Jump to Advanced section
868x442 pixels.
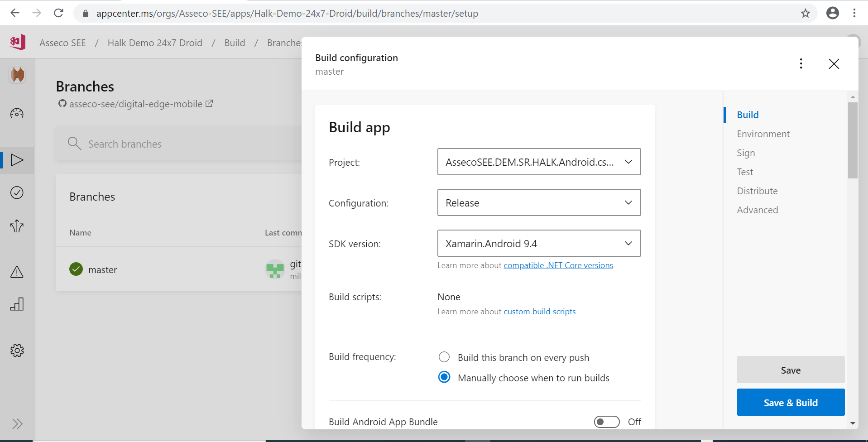click(757, 210)
